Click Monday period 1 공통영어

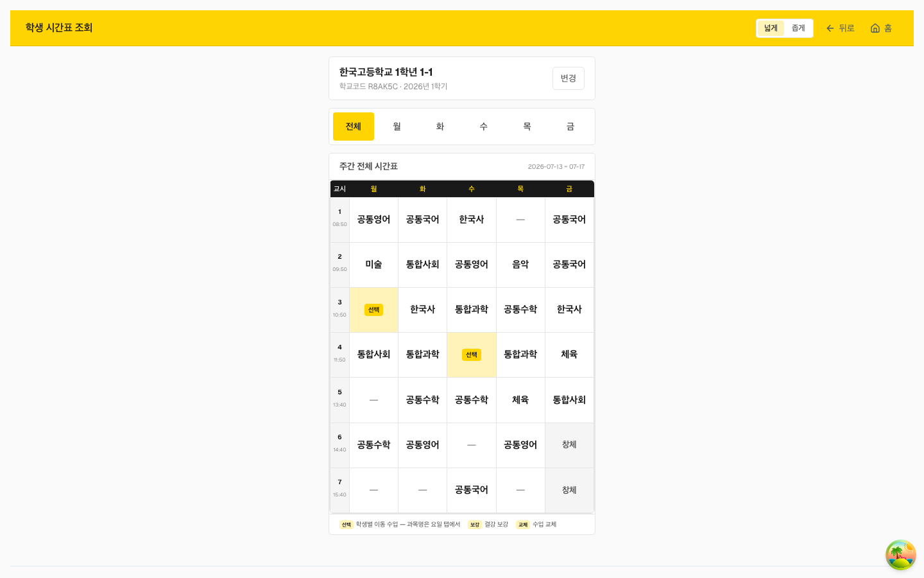click(373, 220)
